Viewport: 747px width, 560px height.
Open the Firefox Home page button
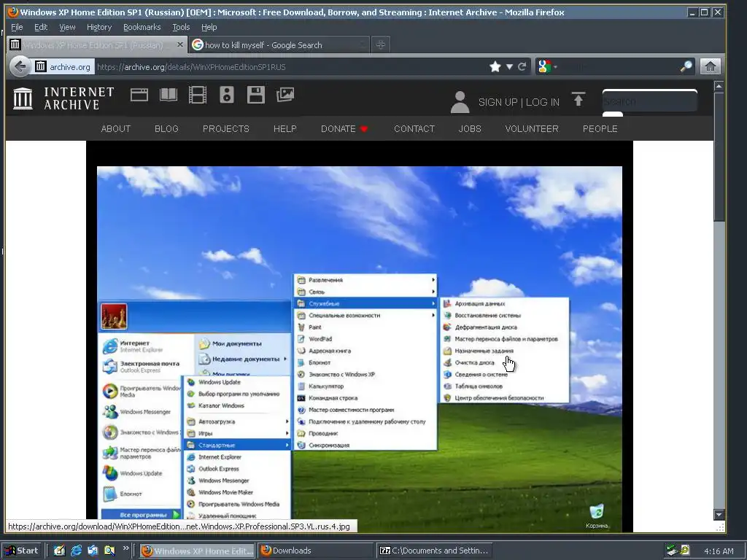(710, 66)
